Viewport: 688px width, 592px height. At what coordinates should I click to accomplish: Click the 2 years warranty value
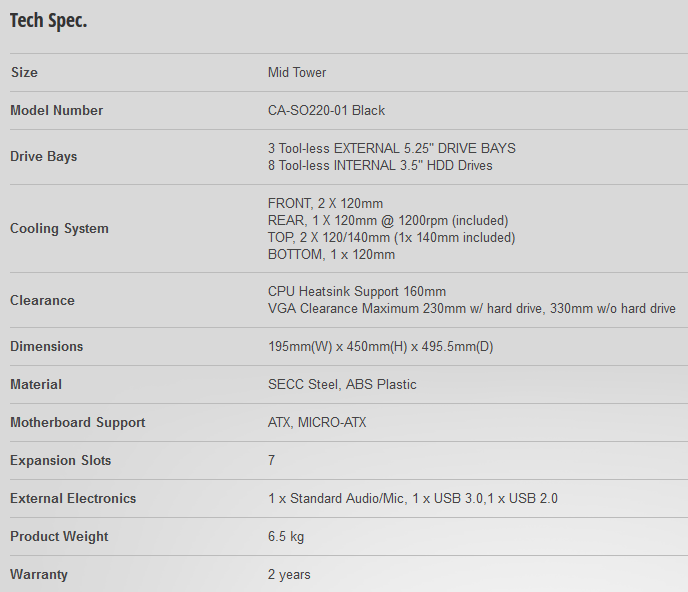[289, 575]
